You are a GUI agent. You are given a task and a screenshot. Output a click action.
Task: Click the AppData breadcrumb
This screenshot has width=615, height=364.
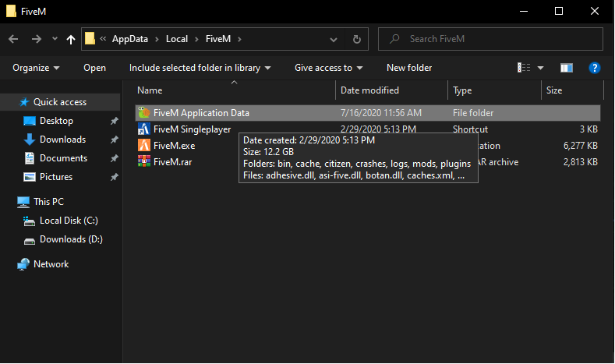[130, 39]
